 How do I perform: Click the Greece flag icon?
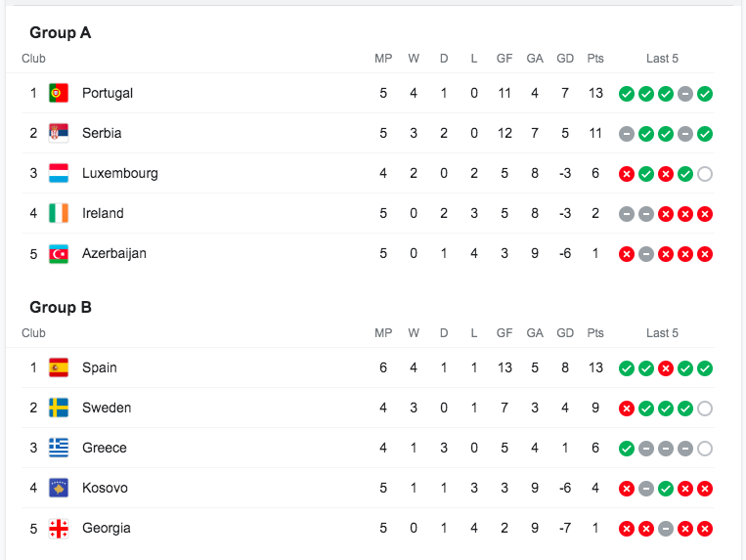59,448
